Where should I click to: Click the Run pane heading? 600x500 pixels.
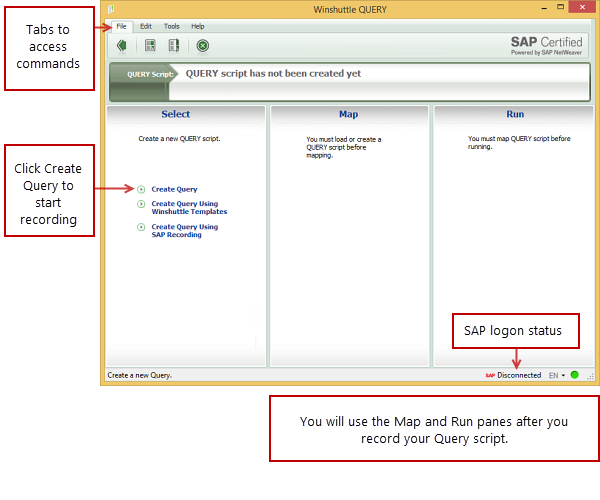pyautogui.click(x=515, y=114)
